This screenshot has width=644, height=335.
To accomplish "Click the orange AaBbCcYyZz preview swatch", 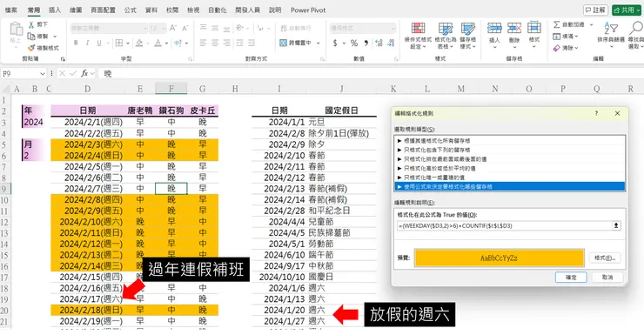I will click(x=499, y=258).
